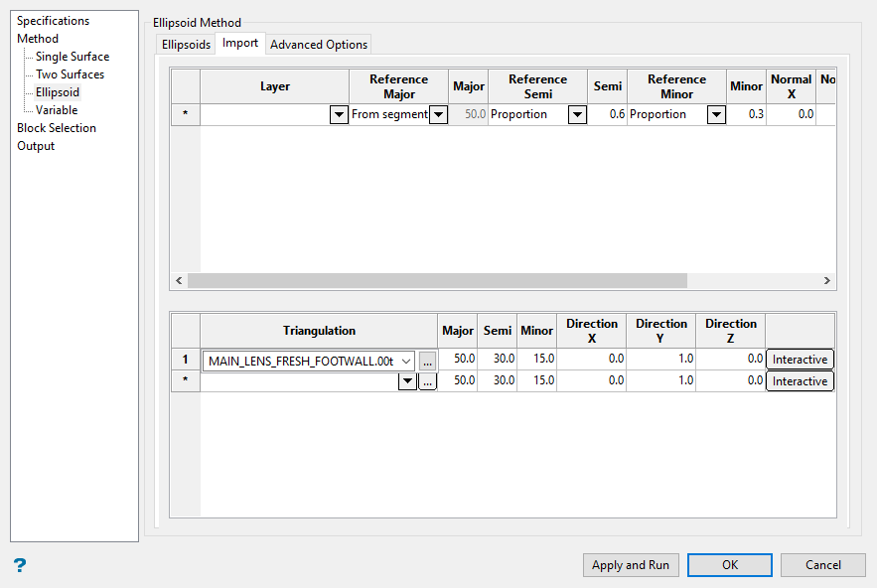This screenshot has height=588, width=877.
Task: Click browse button in empty triangulation row
Action: point(427,381)
